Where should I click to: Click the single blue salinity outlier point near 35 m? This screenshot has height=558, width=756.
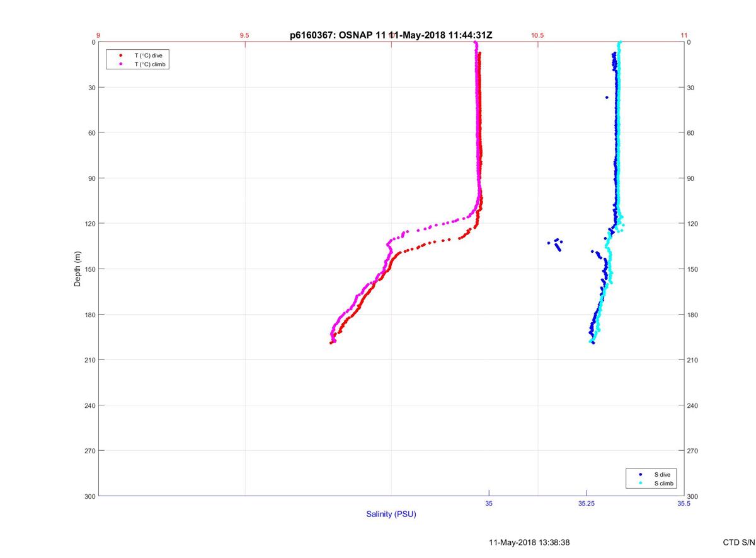607,97
